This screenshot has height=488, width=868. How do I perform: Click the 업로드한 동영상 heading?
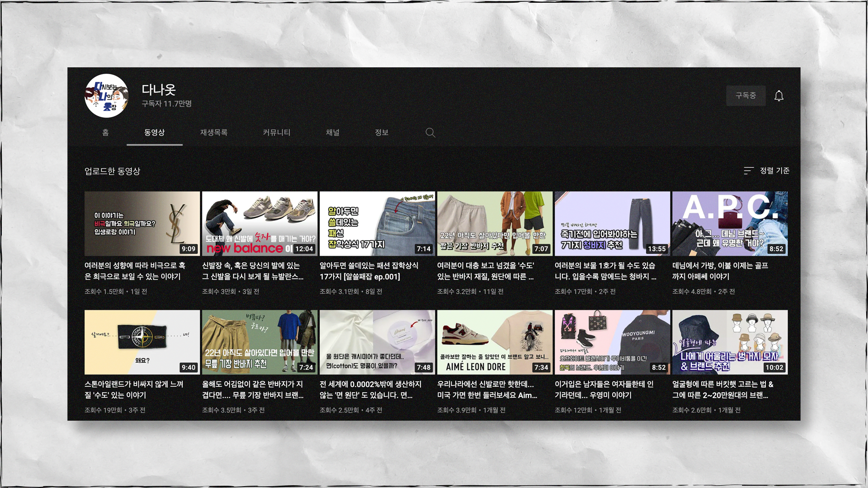113,171
